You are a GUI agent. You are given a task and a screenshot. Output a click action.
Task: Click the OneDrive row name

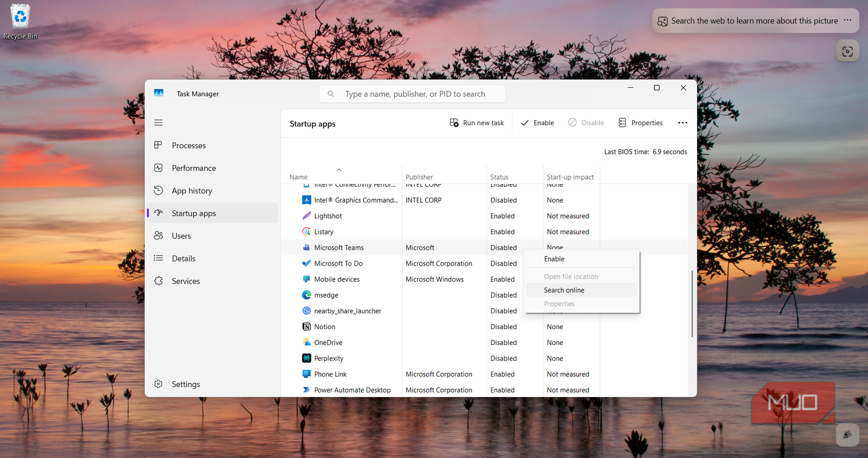click(x=328, y=342)
